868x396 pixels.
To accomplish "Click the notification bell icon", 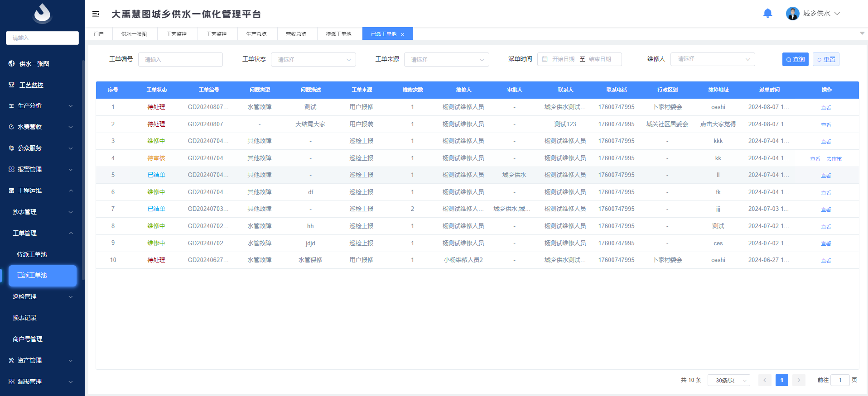I will (x=767, y=14).
